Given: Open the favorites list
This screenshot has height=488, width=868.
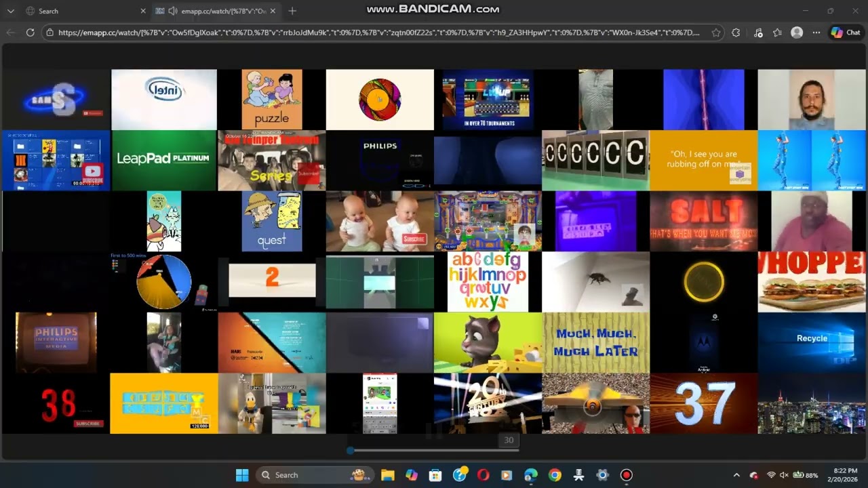Looking at the screenshot, I should (778, 32).
